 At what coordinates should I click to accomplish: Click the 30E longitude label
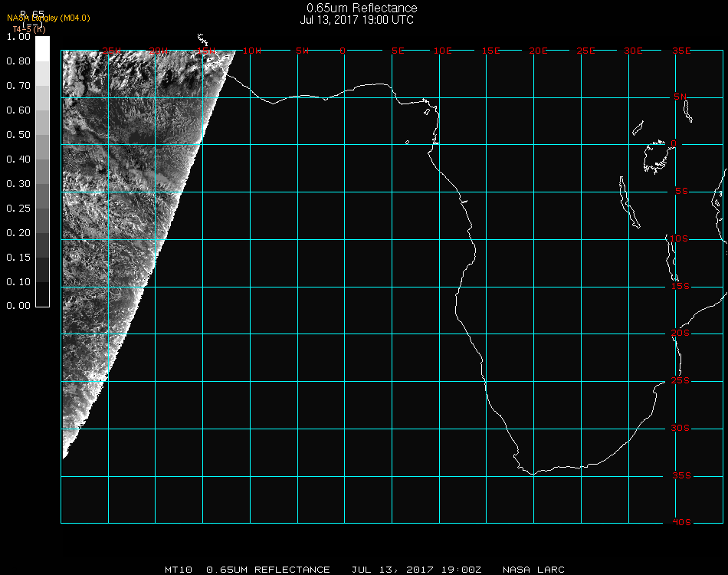633,51
